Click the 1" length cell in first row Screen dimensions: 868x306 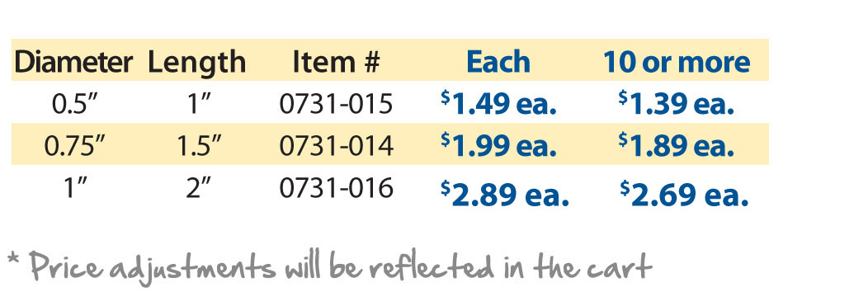pos(196,104)
